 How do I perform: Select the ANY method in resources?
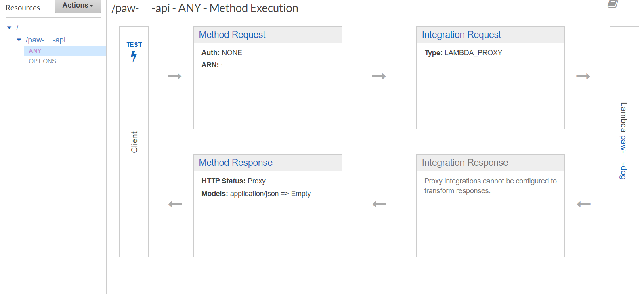pos(35,51)
